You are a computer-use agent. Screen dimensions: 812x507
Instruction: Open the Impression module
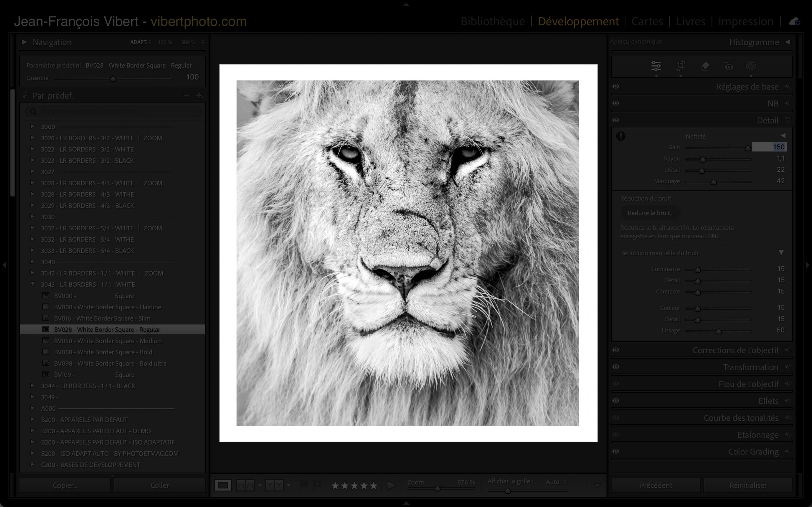[746, 22]
